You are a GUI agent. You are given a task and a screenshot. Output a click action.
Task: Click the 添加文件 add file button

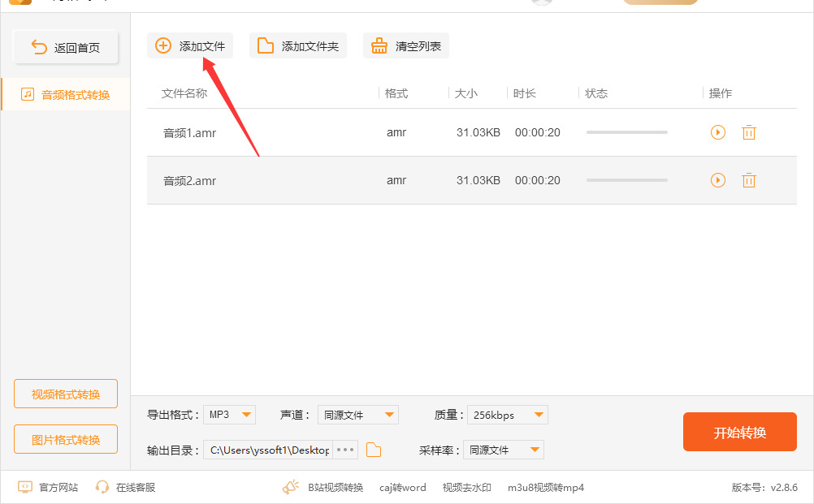pos(190,45)
